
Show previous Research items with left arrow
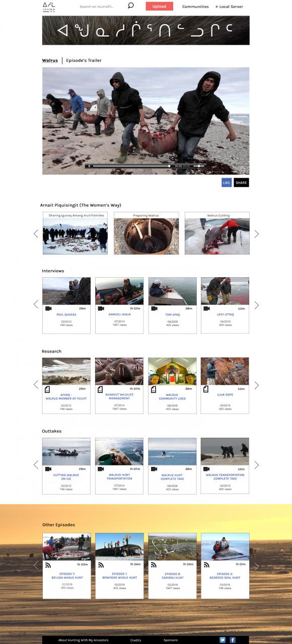[x=36, y=384]
